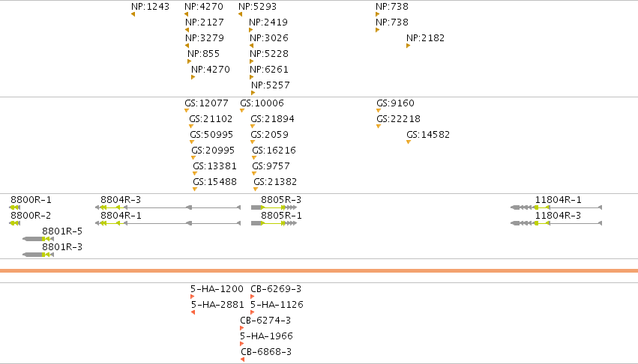Click the red arrow under 5-HA-1200
Viewport: 638px width, 364px height.
point(193,297)
